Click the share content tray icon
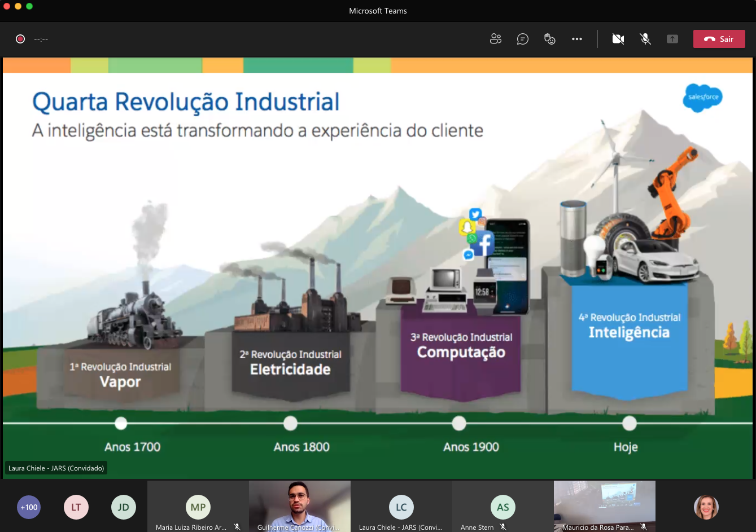Screen dimensions: 756x532 click(672, 39)
